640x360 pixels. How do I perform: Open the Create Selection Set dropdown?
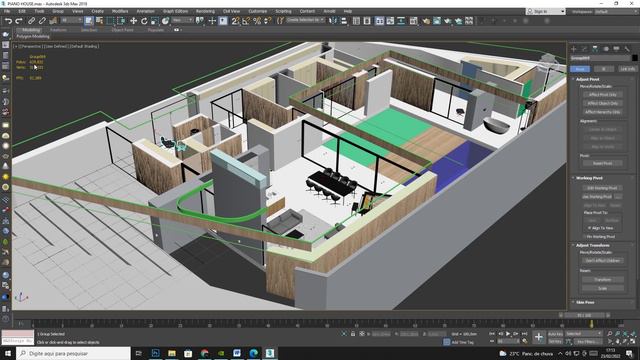[306, 20]
